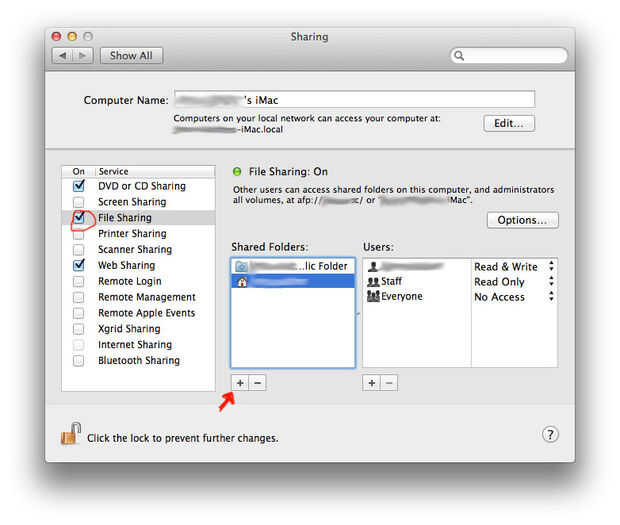This screenshot has height=525, width=620.
Task: Go back with the left arrow button
Action: [x=62, y=56]
